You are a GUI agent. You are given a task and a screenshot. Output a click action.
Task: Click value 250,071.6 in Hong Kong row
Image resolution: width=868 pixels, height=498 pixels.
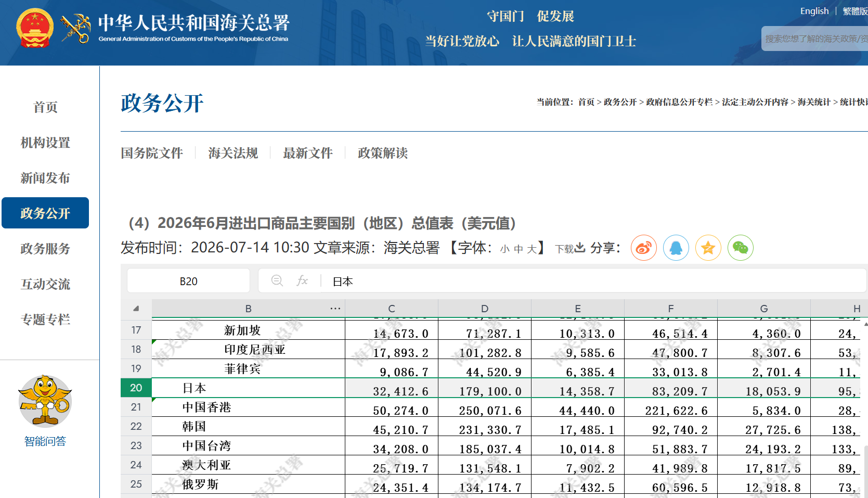(490, 411)
